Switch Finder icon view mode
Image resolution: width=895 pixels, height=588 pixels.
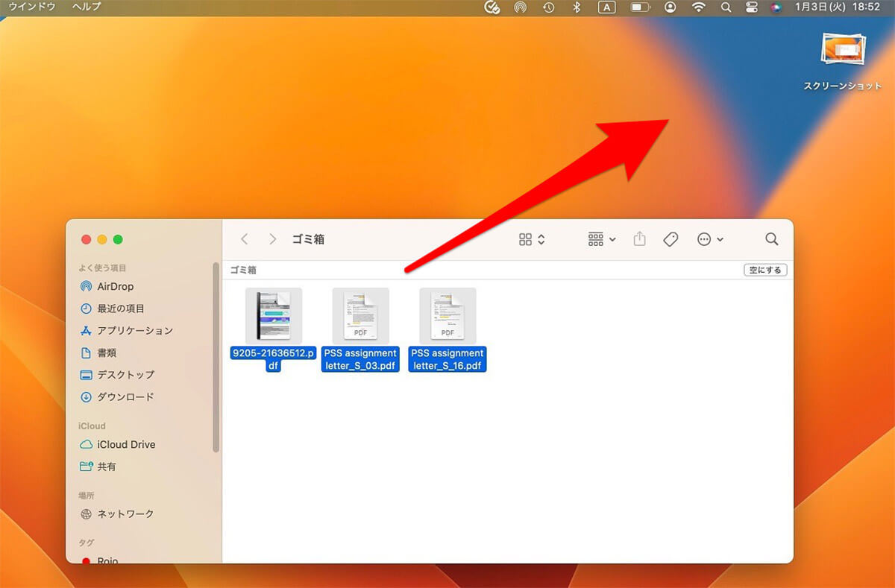pos(532,239)
